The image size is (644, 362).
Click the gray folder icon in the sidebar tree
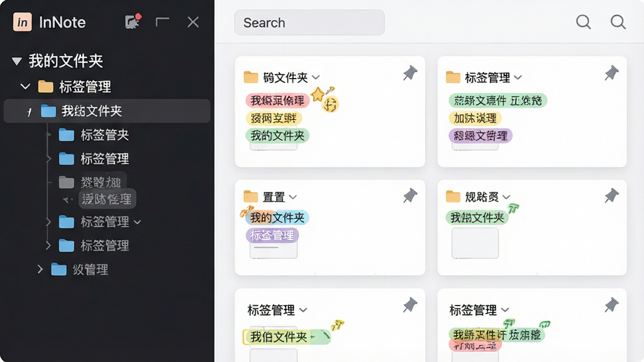(x=66, y=182)
